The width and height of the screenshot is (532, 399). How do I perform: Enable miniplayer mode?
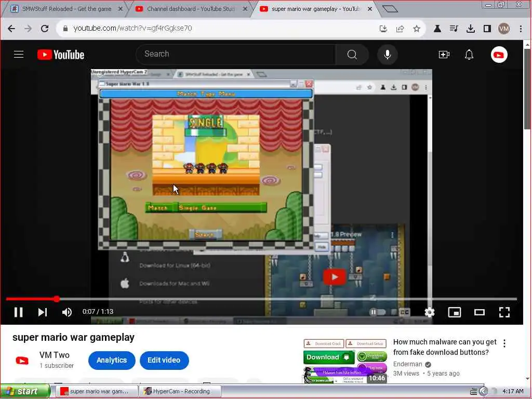click(454, 312)
